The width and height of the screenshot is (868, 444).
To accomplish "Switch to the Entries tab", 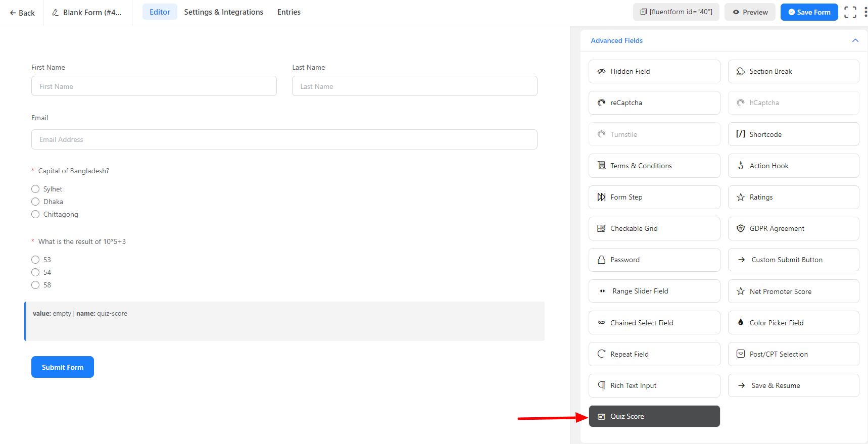I will click(288, 12).
